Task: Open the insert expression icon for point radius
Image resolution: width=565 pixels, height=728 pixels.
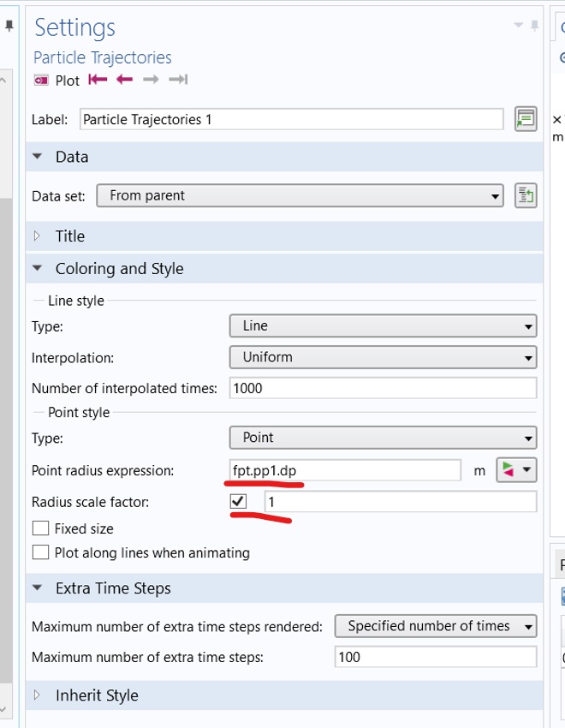Action: [516, 470]
